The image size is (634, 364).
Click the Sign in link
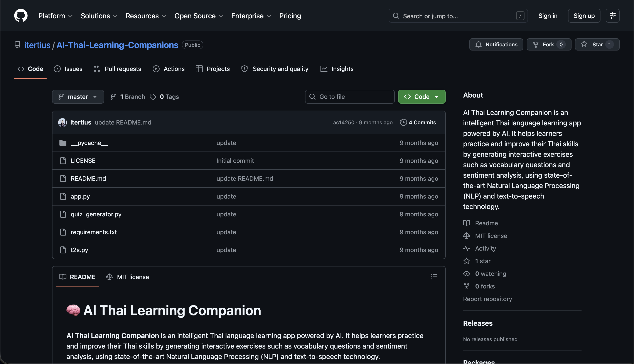548,16
